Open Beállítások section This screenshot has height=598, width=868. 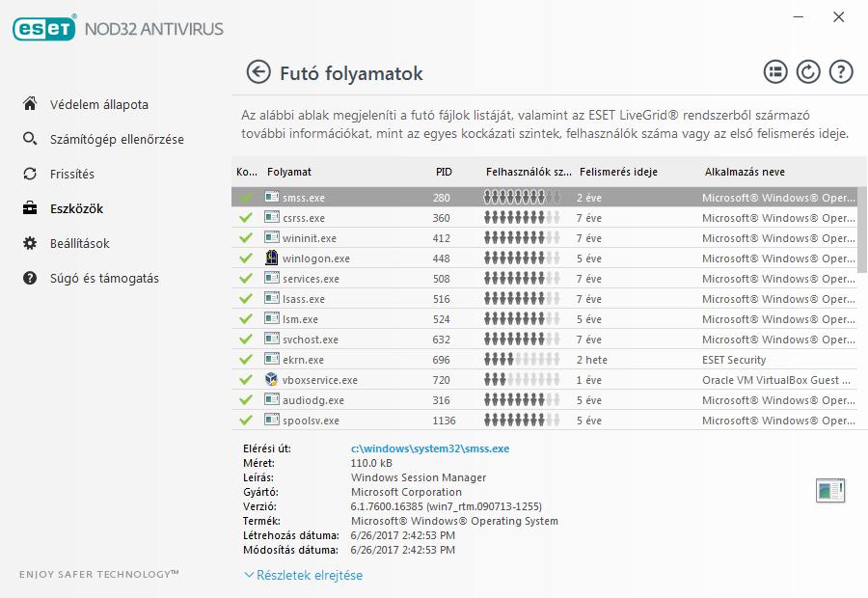(x=80, y=244)
